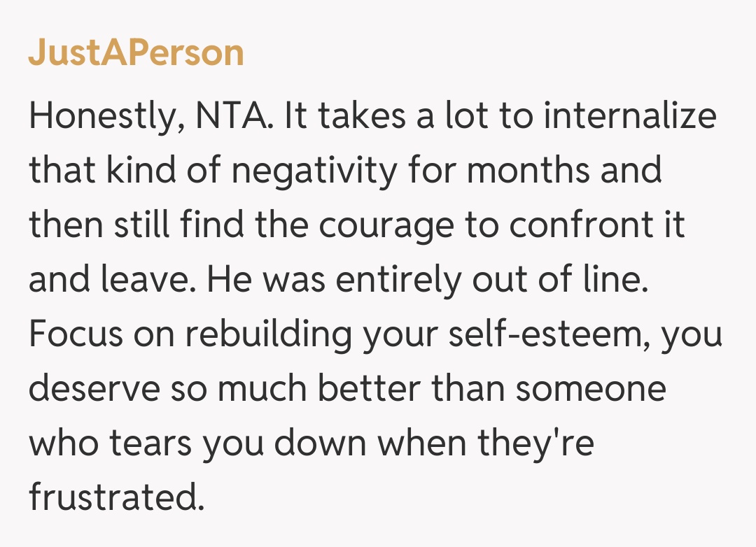Click the word "months" in the comment
756x547 pixels.
(527, 171)
